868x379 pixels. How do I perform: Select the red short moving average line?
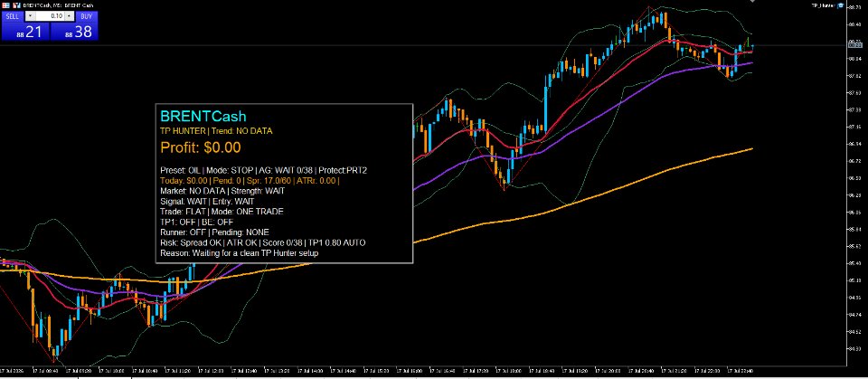pos(620,69)
